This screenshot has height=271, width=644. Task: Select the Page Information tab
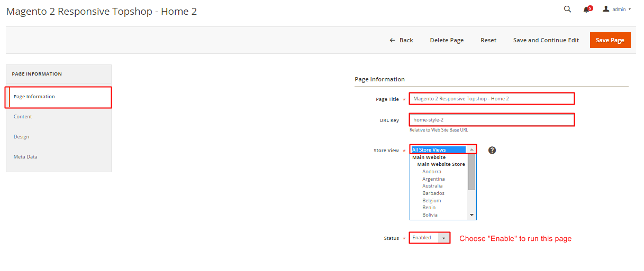click(x=59, y=97)
